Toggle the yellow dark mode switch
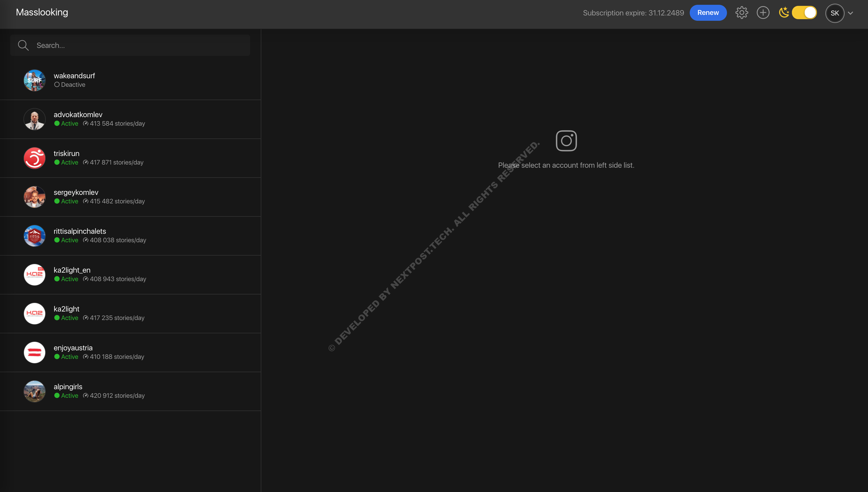The image size is (868, 492). point(804,13)
